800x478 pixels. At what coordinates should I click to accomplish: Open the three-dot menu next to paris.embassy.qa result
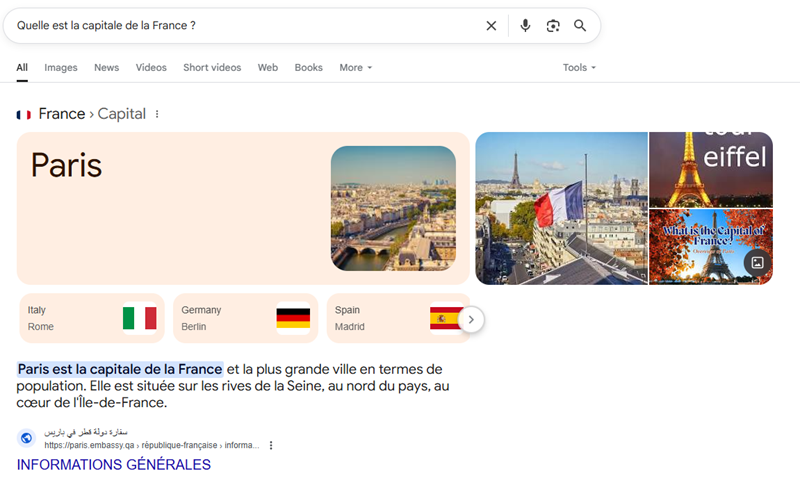pos(271,445)
